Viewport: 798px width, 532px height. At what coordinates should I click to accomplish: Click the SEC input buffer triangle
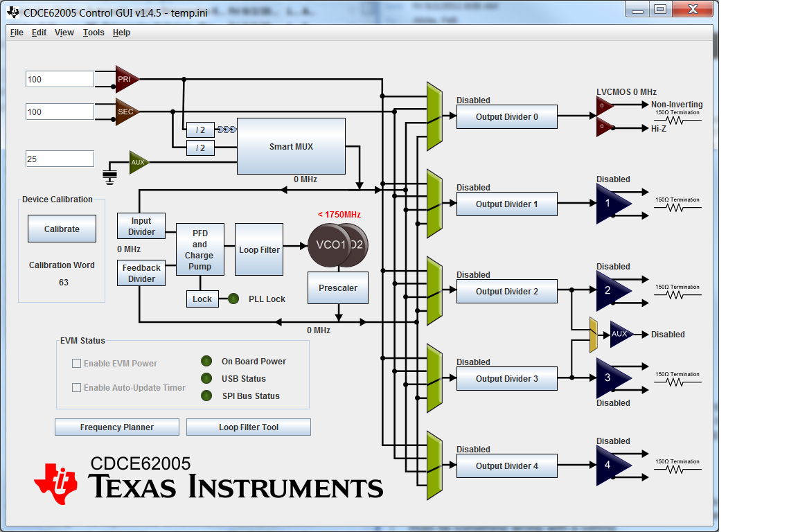coord(125,112)
